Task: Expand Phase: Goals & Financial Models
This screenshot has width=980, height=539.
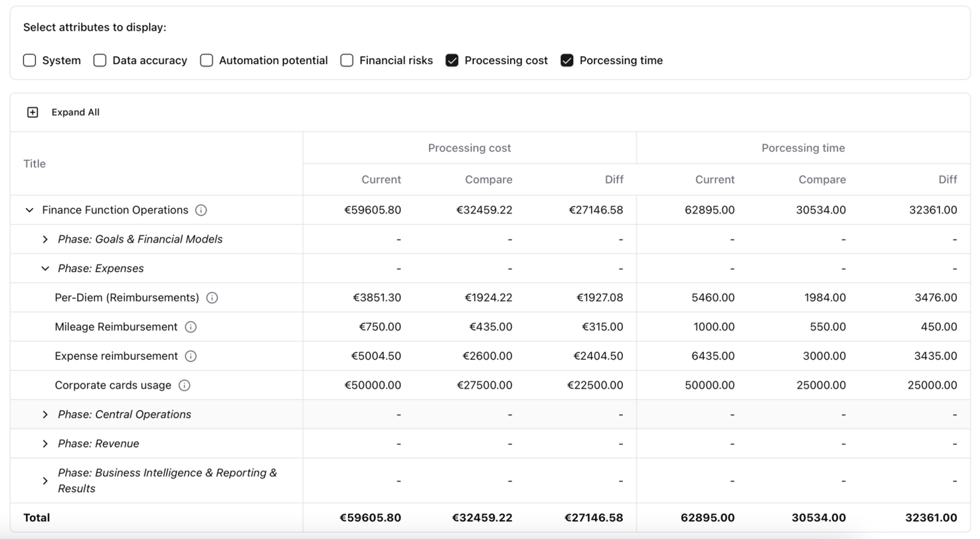Action: [45, 239]
